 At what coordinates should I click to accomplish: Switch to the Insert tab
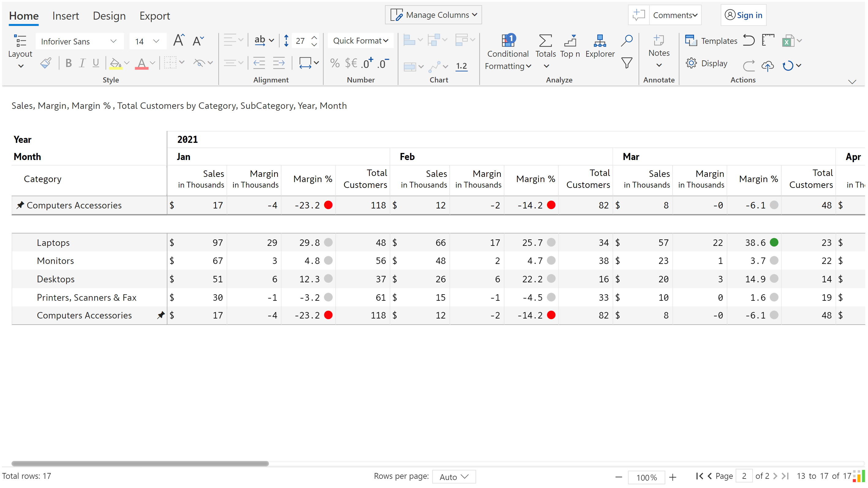click(x=65, y=16)
